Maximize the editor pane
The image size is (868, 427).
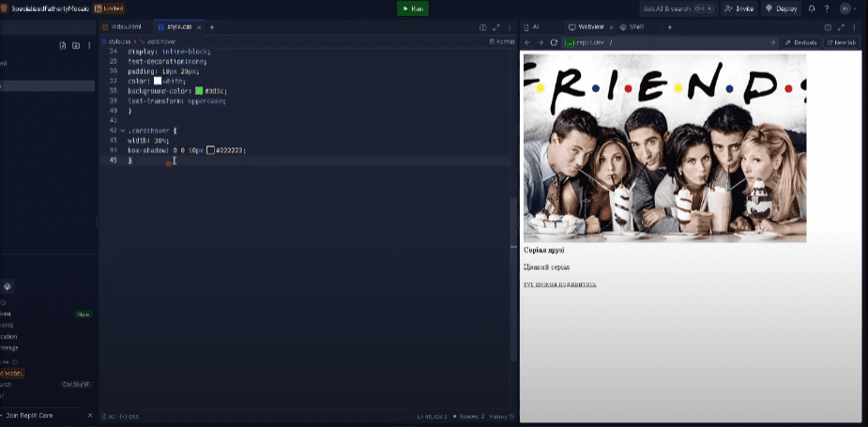[496, 27]
